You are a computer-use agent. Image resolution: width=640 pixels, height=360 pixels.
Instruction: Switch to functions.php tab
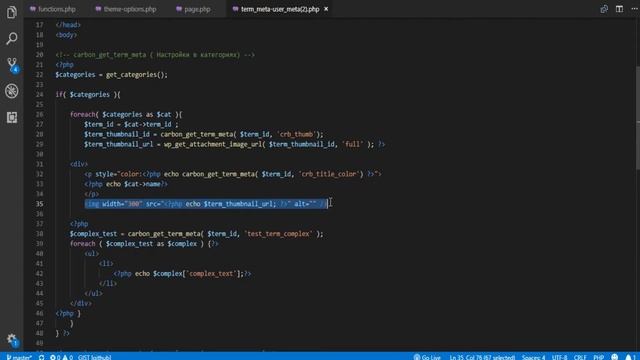[x=53, y=9]
